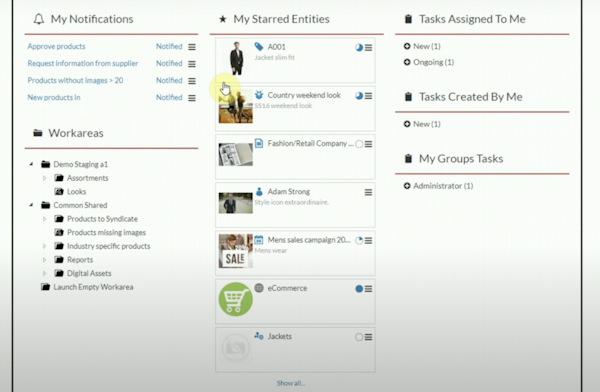Select Launch Empty Workarea

pyautogui.click(x=93, y=287)
